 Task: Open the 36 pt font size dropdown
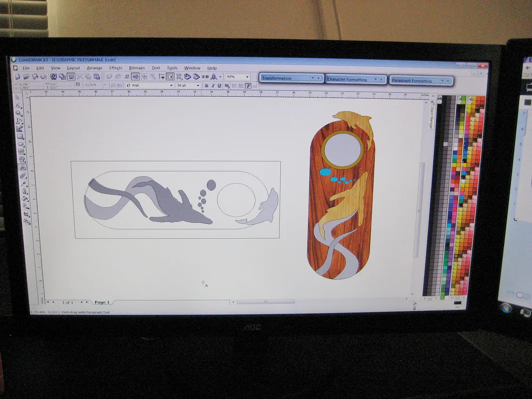click(x=198, y=85)
